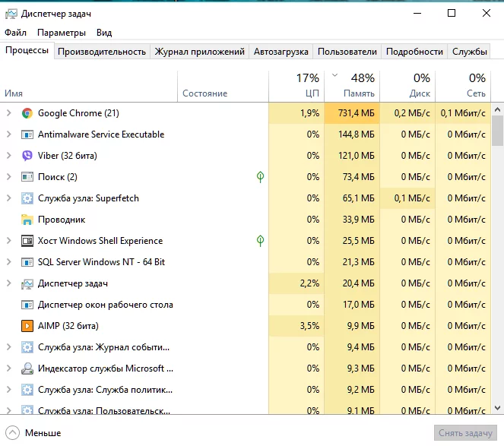Image resolution: width=504 pixels, height=446 pixels.
Task: Collapse view with the Меньше button
Action: pyautogui.click(x=34, y=433)
